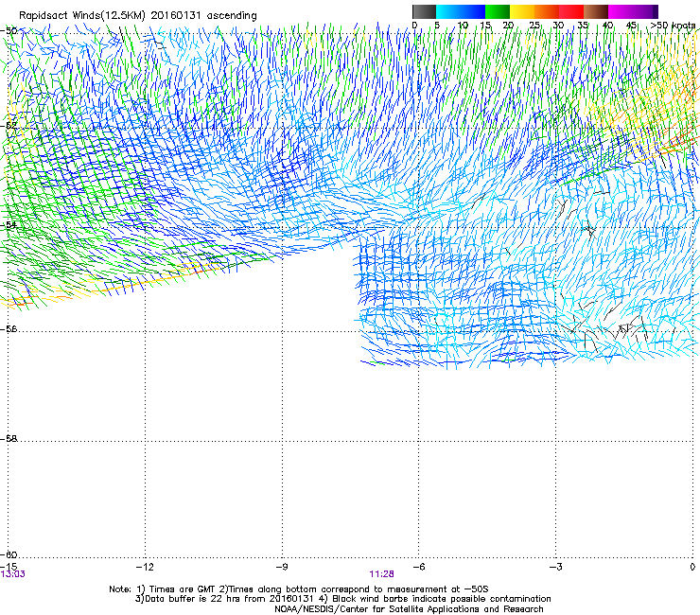This screenshot has width=700, height=615.
Task: Click the 'Data buffer is 22 hrs' note line
Action: point(342,599)
